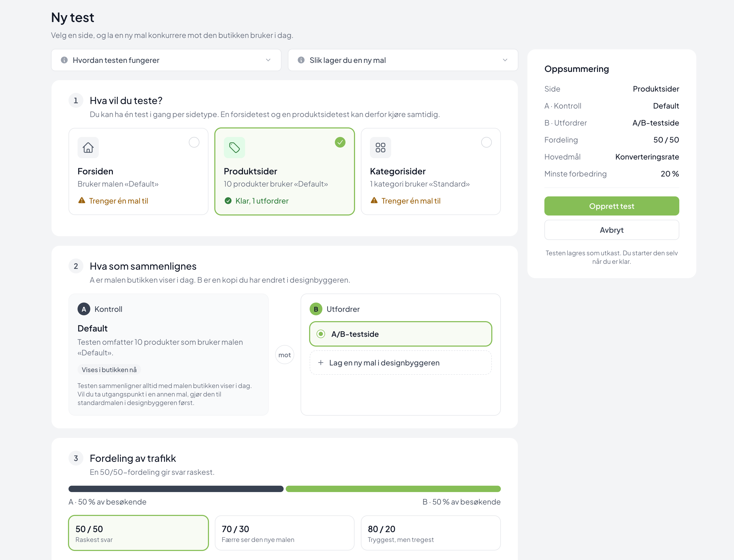
Task: Choose the 70 / 30 traffic split
Action: click(x=284, y=533)
